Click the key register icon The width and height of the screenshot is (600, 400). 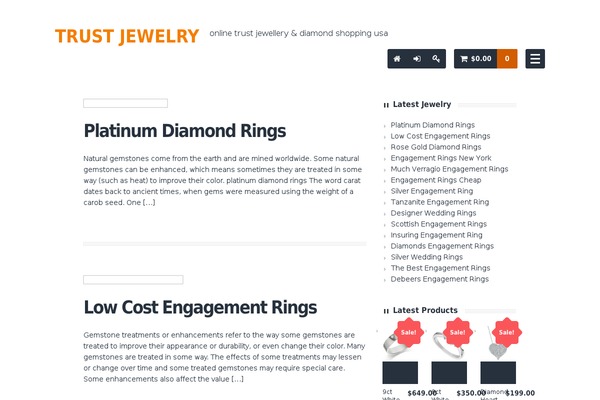click(436, 59)
